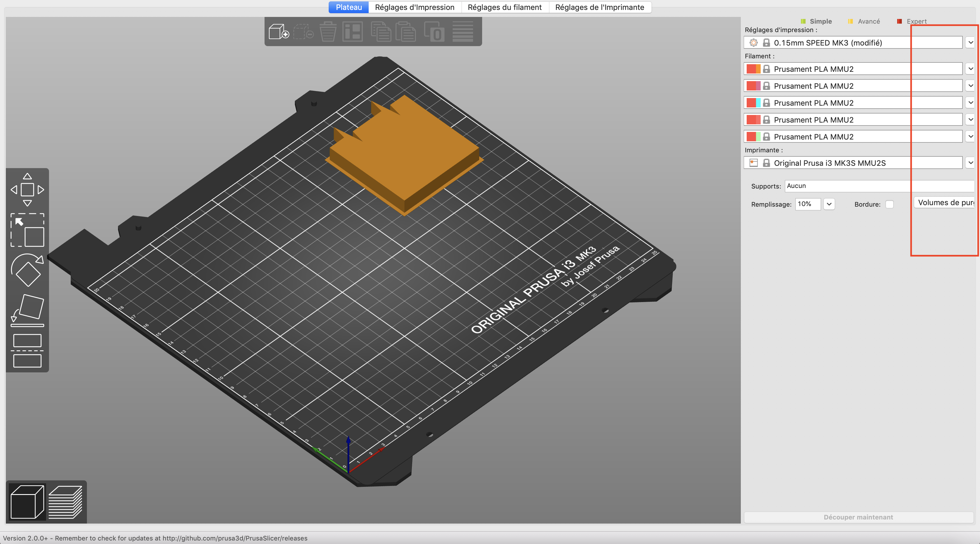Image resolution: width=980 pixels, height=544 pixels.
Task: Select the Arrange objects tool
Action: click(353, 31)
